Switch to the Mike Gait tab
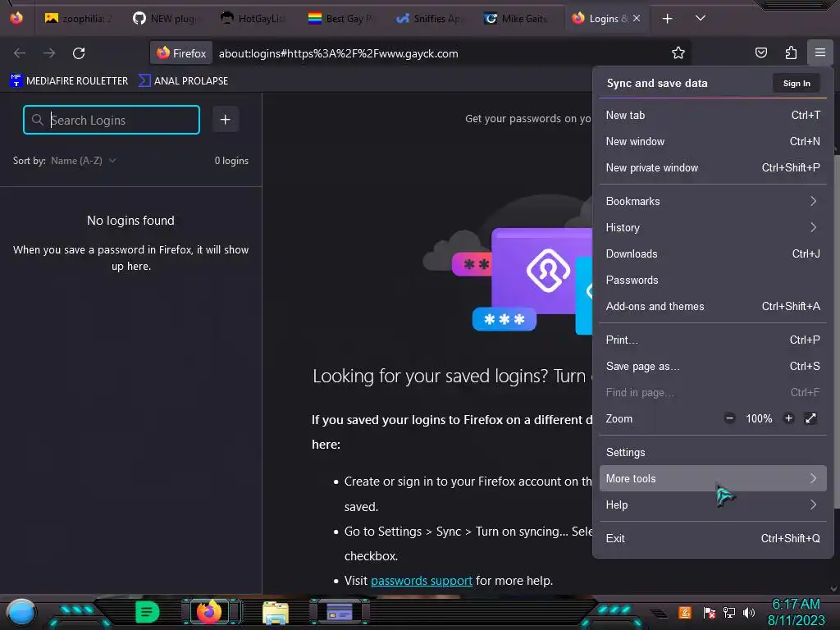The height and width of the screenshot is (630, 840). point(518,19)
